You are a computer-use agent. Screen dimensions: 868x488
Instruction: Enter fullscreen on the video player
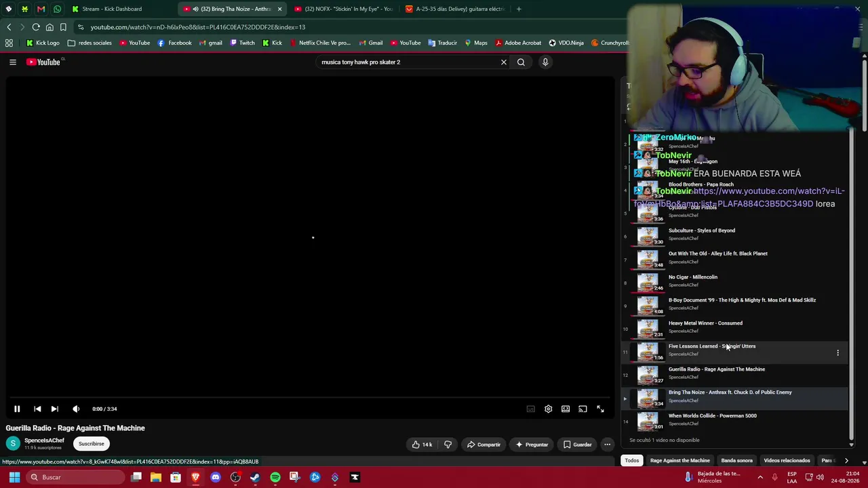tap(600, 409)
